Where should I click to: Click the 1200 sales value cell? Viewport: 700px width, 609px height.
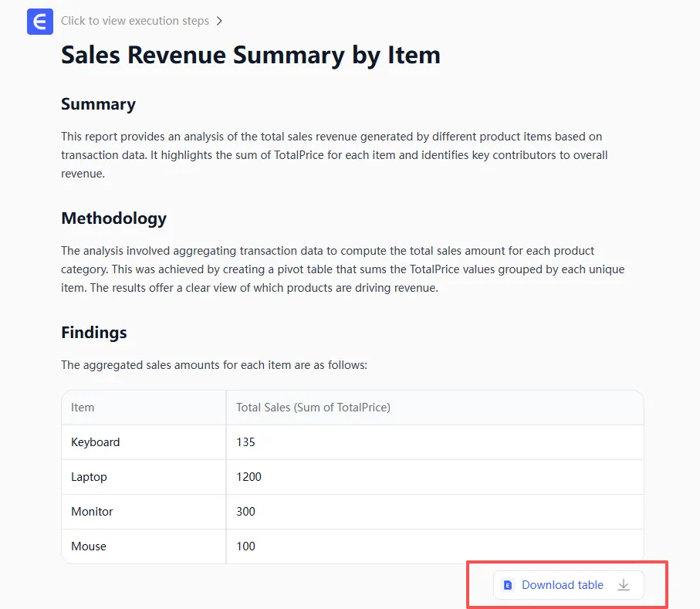tap(249, 477)
